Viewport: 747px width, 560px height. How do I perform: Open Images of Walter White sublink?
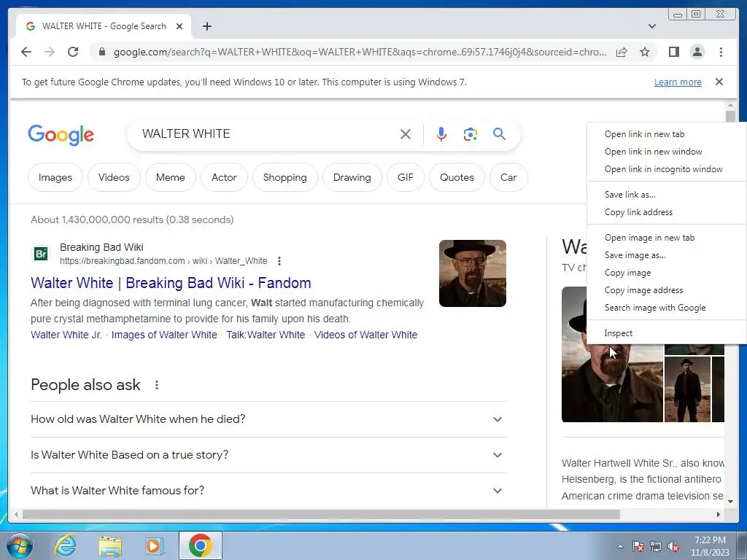pos(164,335)
